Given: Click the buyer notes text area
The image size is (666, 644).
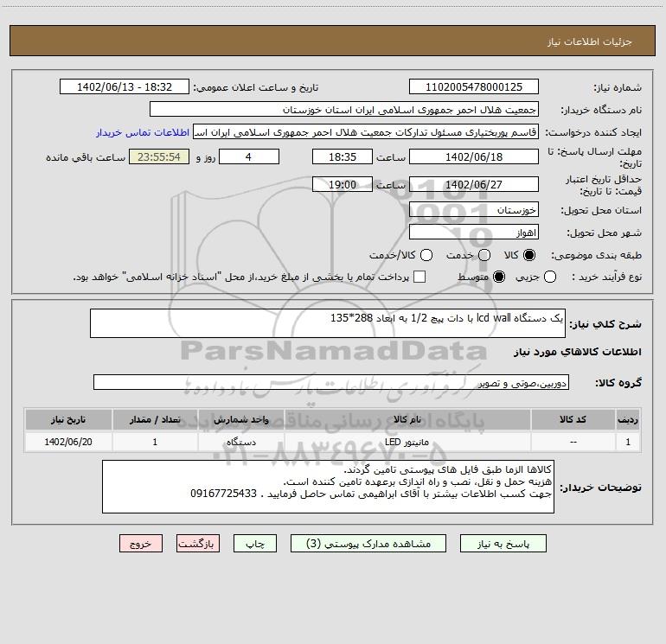Looking at the screenshot, I should point(328,487).
